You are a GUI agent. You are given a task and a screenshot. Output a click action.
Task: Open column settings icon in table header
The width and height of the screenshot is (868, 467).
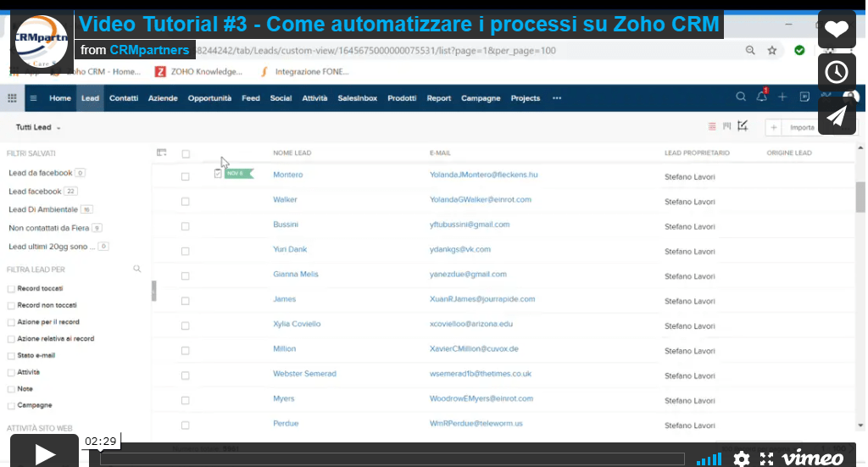point(162,153)
